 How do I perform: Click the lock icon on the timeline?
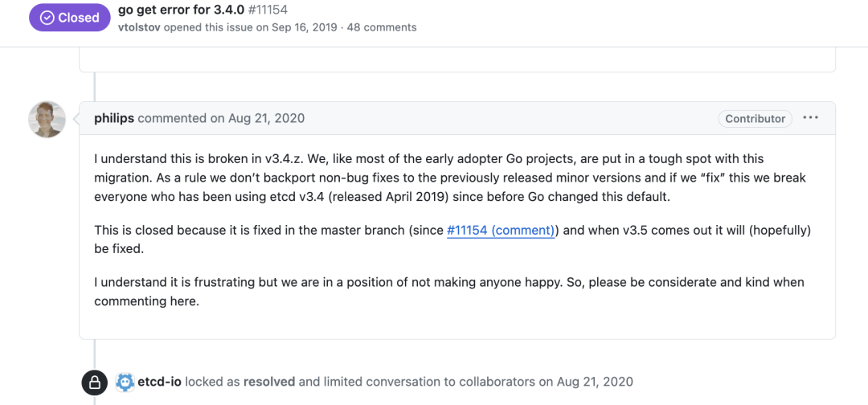[95, 382]
